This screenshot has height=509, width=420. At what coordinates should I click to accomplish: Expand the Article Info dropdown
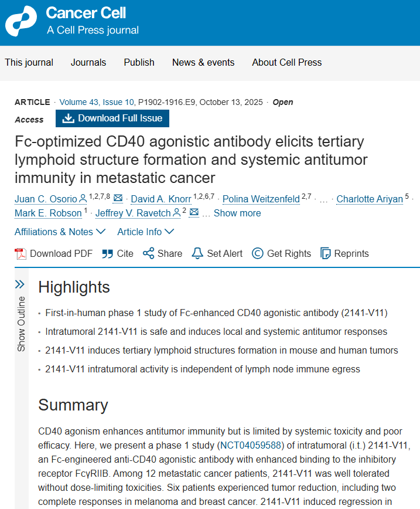pyautogui.click(x=145, y=232)
